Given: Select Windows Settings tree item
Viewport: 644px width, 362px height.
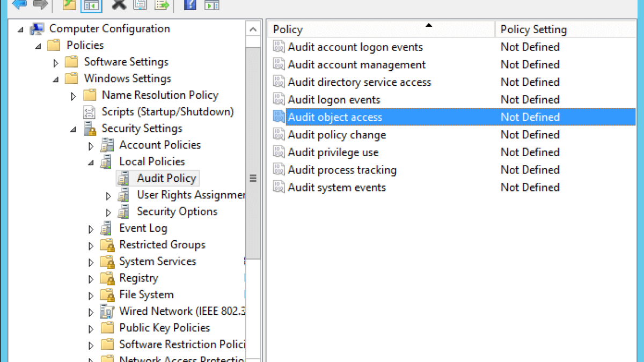Looking at the screenshot, I should point(127,79).
